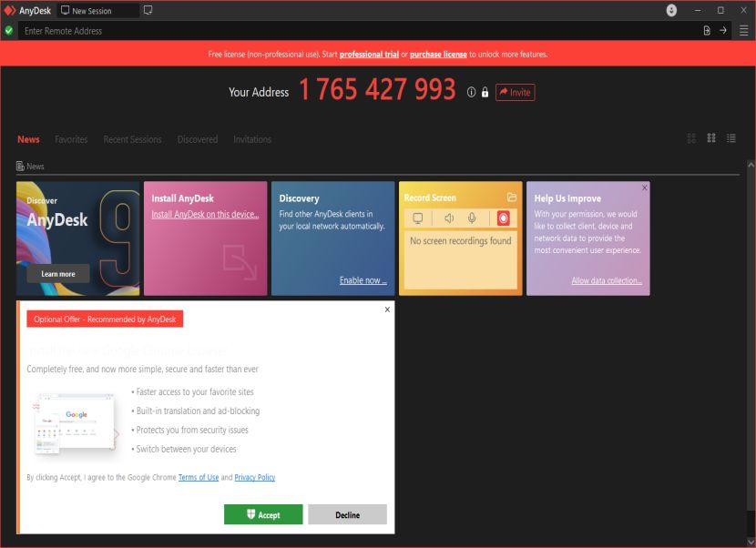
Task: Open the Invitations tab
Action: coord(252,139)
